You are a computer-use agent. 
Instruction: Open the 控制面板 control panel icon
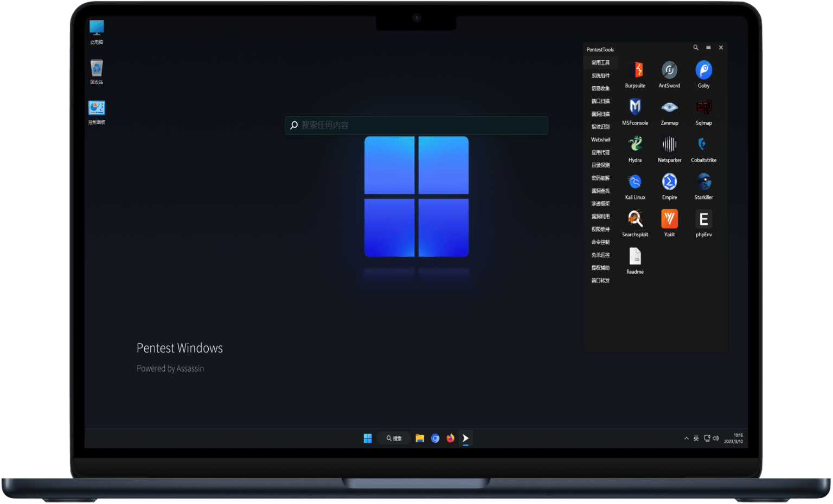pos(97,108)
